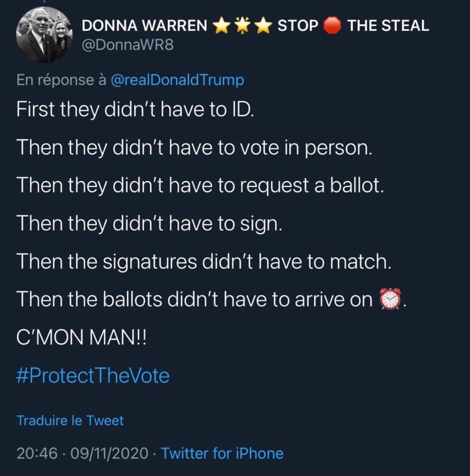This screenshot has height=476, width=470.
Task: Click the third gold star emoji
Action: 263,26
